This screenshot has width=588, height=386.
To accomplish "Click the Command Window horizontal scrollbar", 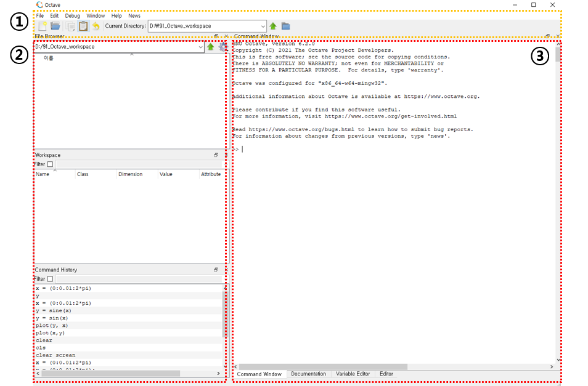I will [323, 366].
